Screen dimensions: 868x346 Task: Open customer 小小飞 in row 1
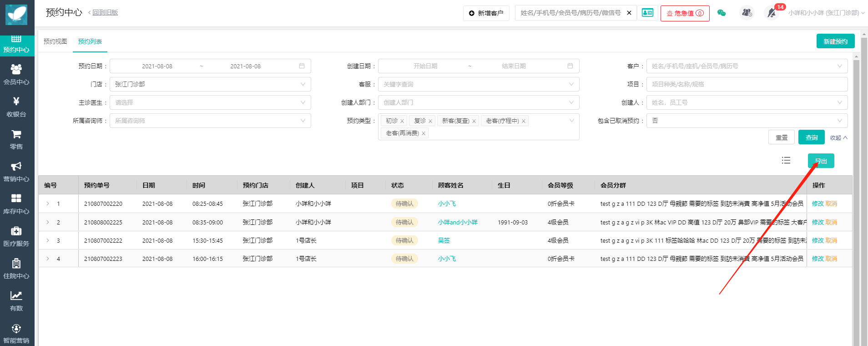(x=447, y=204)
